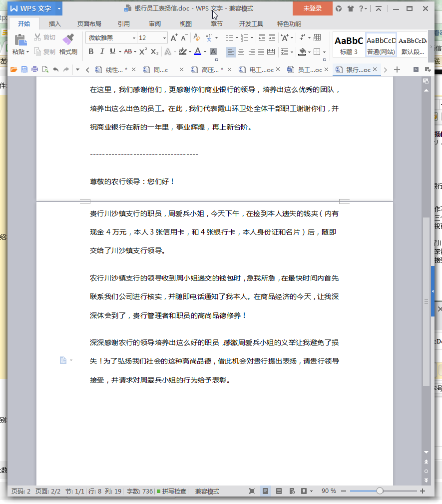This screenshot has height=504, width=442.
Task: Open the Page Layout ribbon tab
Action: [89, 24]
